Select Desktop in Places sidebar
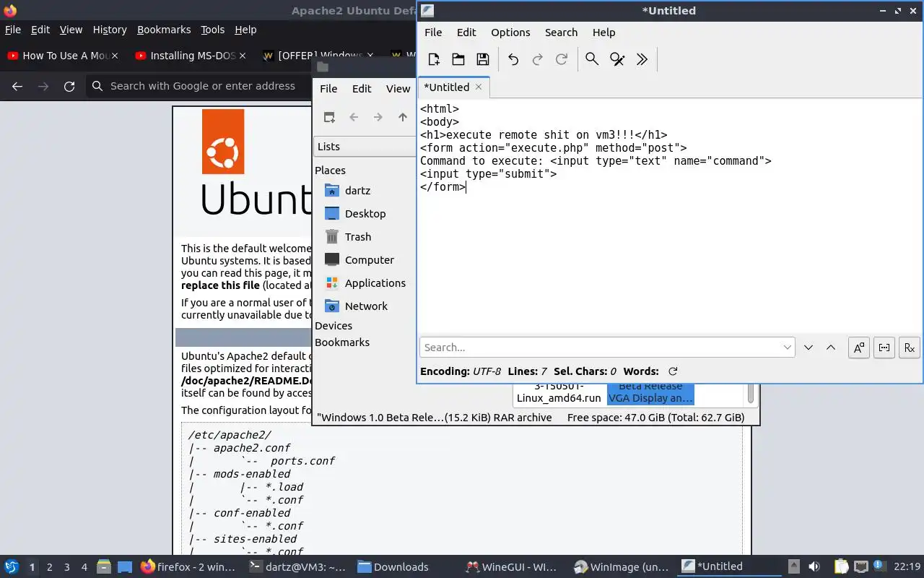Viewport: 924px width, 578px height. 365,214
